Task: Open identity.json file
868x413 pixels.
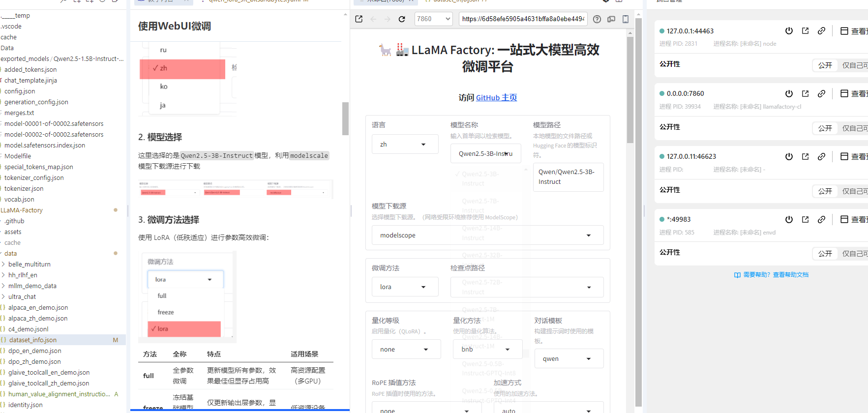Action: tap(26, 405)
